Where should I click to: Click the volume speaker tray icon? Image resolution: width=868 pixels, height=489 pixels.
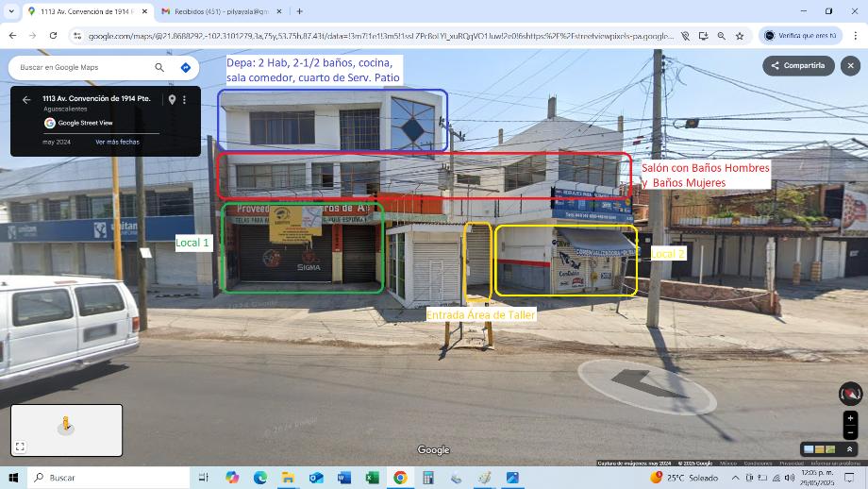point(790,478)
